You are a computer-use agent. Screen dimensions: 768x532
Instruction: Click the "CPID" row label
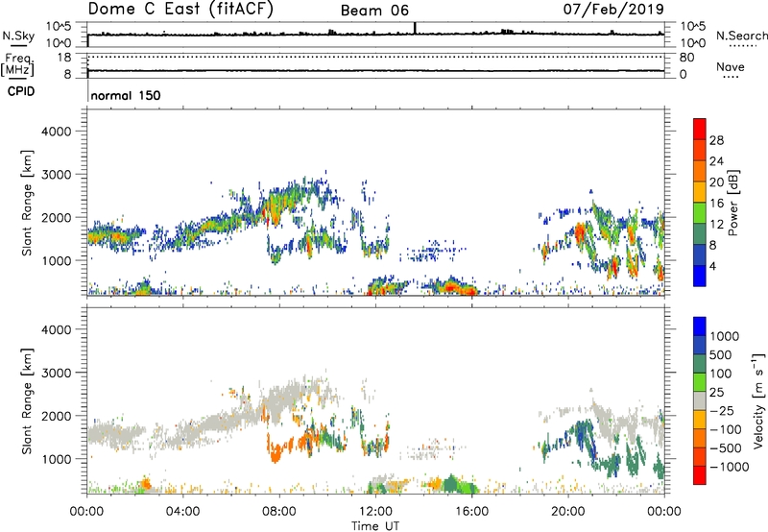[21, 91]
